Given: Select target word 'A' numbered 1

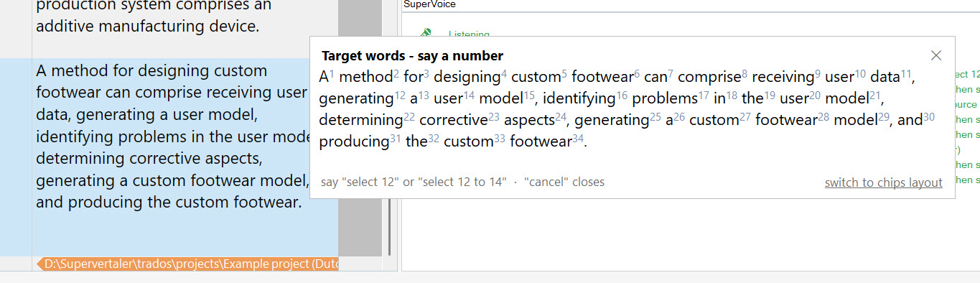Looking at the screenshot, I should point(324,77).
